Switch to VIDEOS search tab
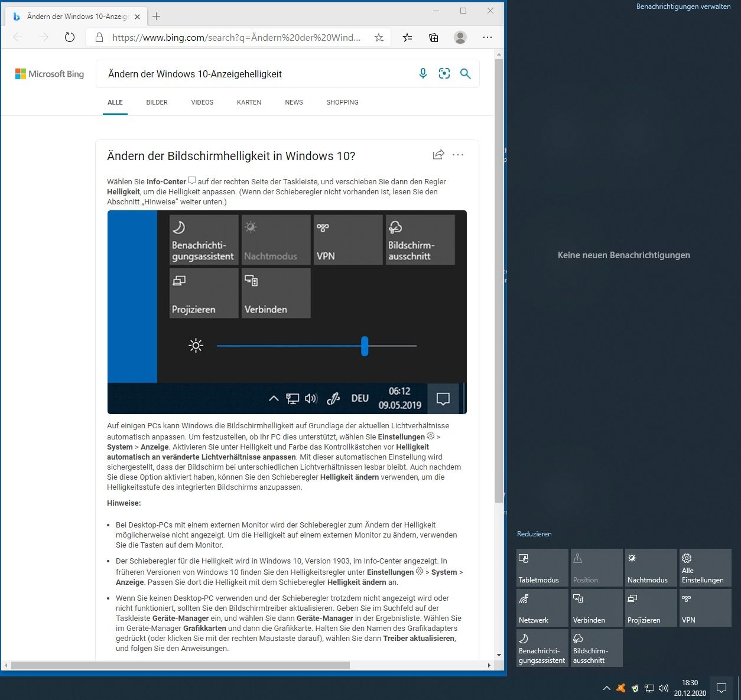Viewport: 741px width, 700px height. click(202, 102)
